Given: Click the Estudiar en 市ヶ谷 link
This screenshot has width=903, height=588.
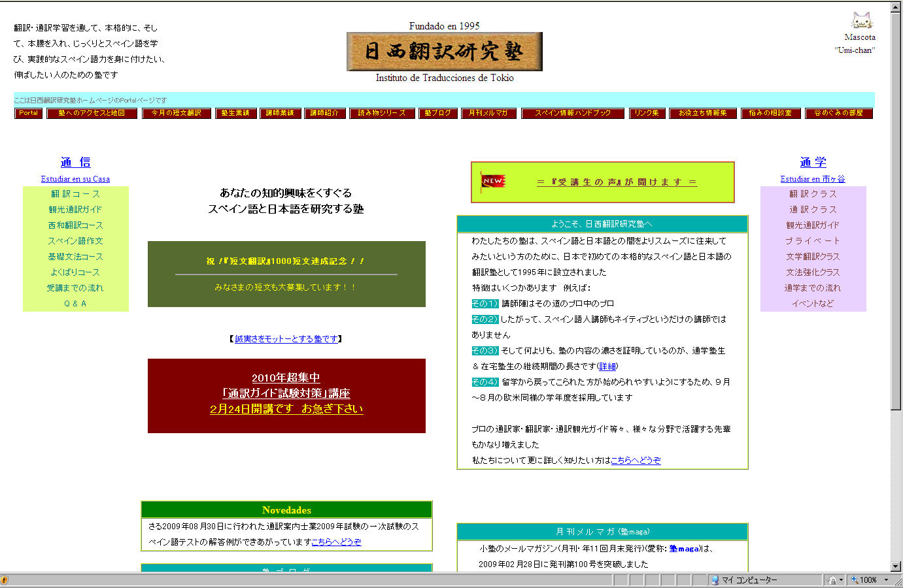Looking at the screenshot, I should click(813, 179).
